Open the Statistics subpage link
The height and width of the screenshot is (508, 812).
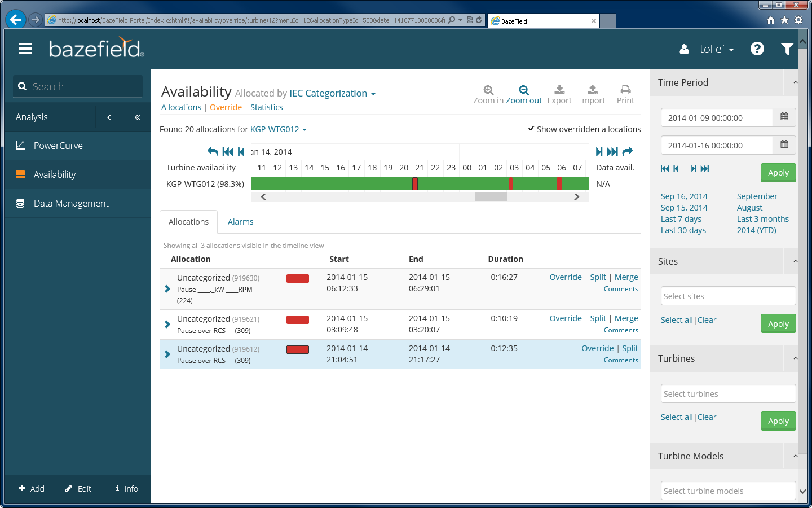point(267,107)
